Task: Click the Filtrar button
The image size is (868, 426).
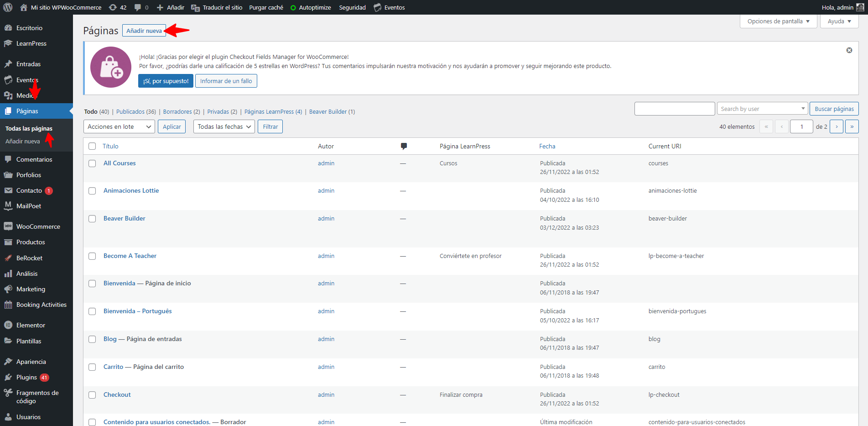Action: 270,126
